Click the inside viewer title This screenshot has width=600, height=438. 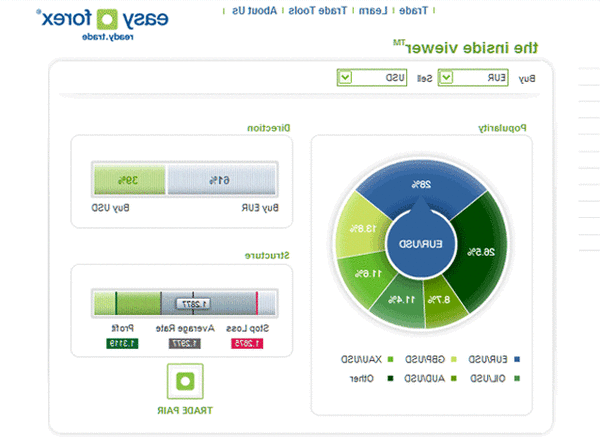(465, 48)
